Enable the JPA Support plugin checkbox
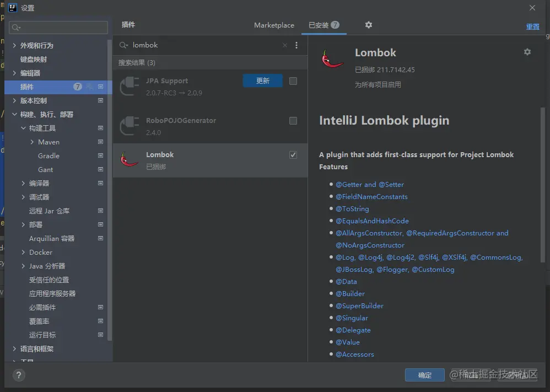This screenshot has width=550, height=392. [x=293, y=81]
